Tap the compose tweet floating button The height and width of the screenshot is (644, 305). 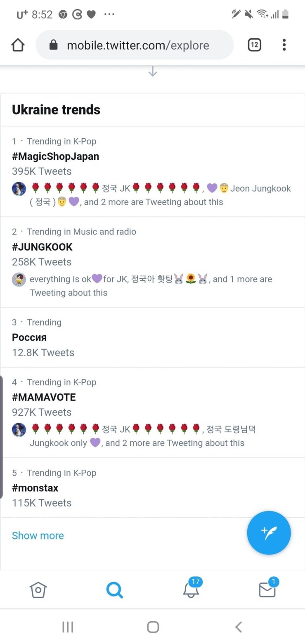(269, 533)
